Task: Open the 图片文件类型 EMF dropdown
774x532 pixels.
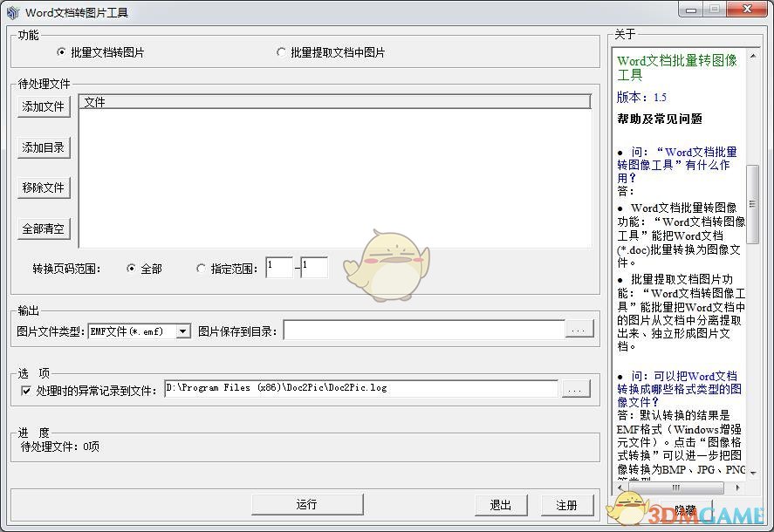Action: (x=183, y=331)
